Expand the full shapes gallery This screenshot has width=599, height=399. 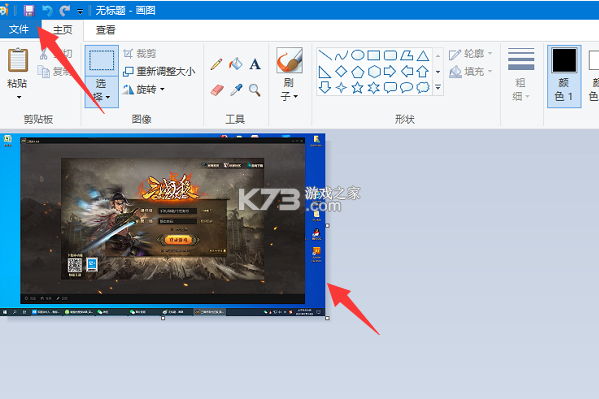click(x=438, y=88)
